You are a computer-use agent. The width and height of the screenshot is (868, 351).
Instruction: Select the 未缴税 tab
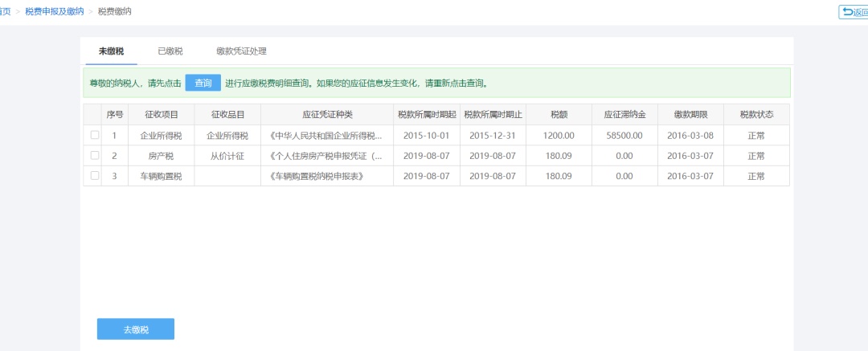coord(111,51)
